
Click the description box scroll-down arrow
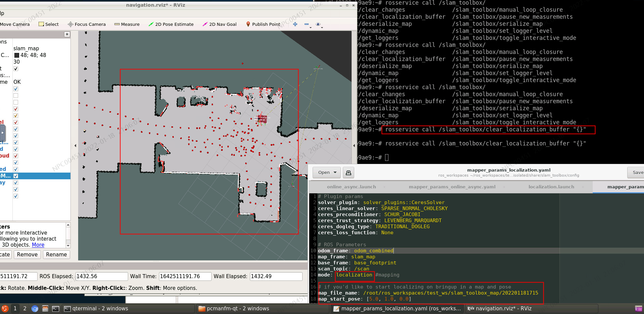[x=68, y=246]
